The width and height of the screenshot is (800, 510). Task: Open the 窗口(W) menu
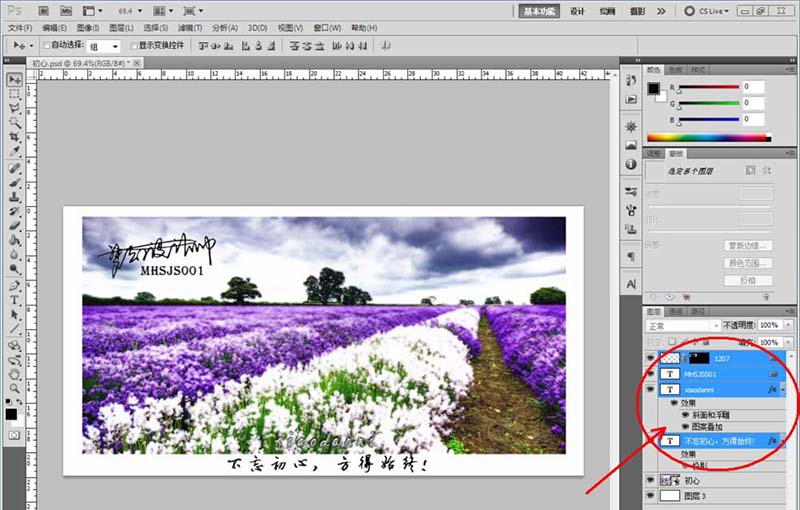(x=327, y=28)
